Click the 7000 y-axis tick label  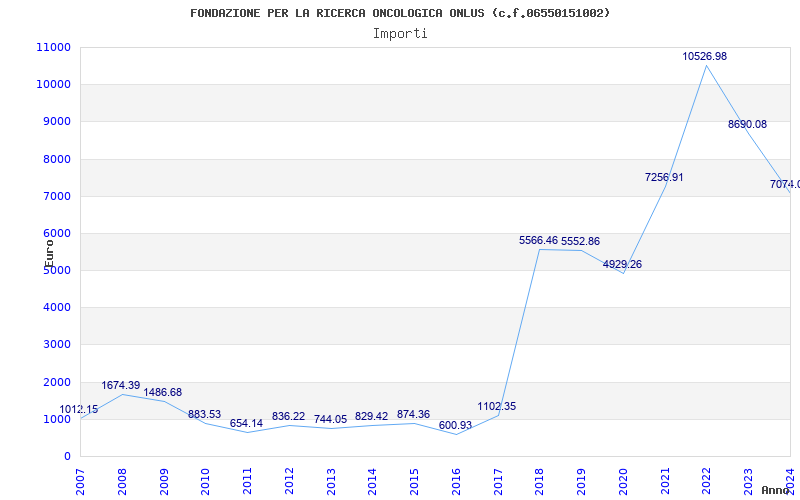56,196
